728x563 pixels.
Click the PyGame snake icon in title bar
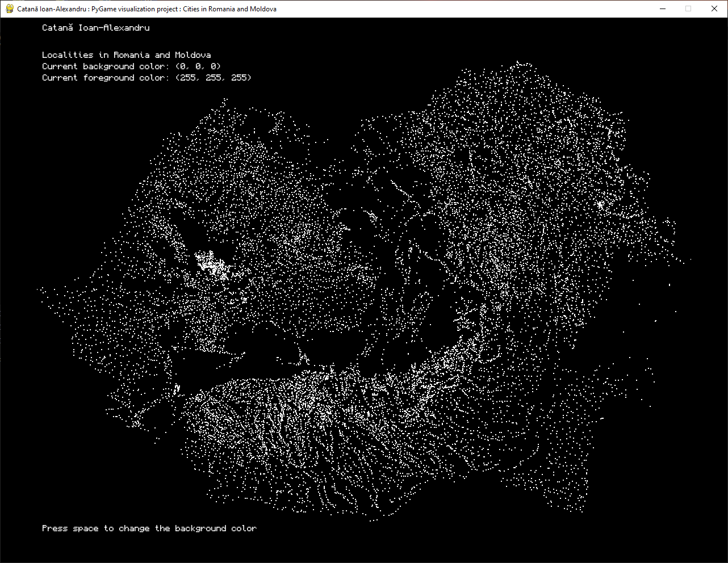point(10,9)
